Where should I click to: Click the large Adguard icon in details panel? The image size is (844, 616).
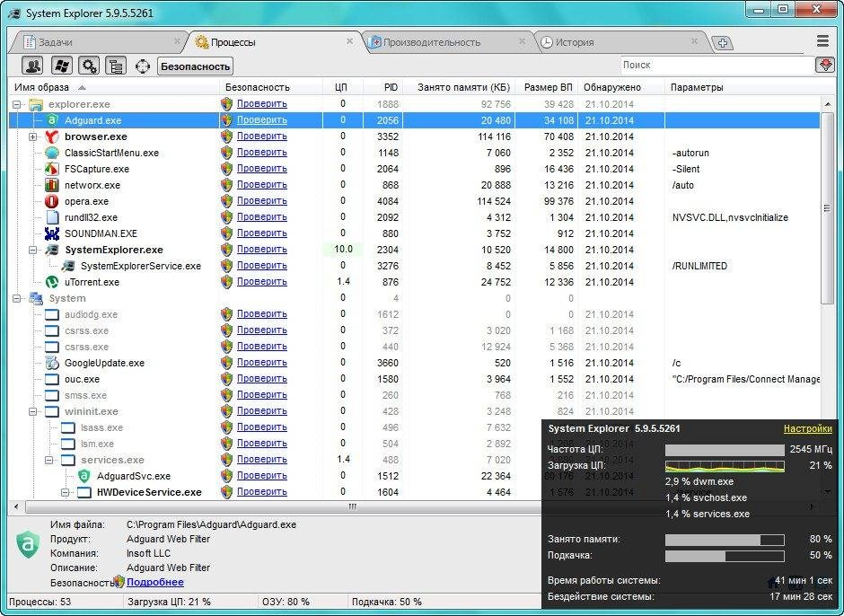click(28, 544)
